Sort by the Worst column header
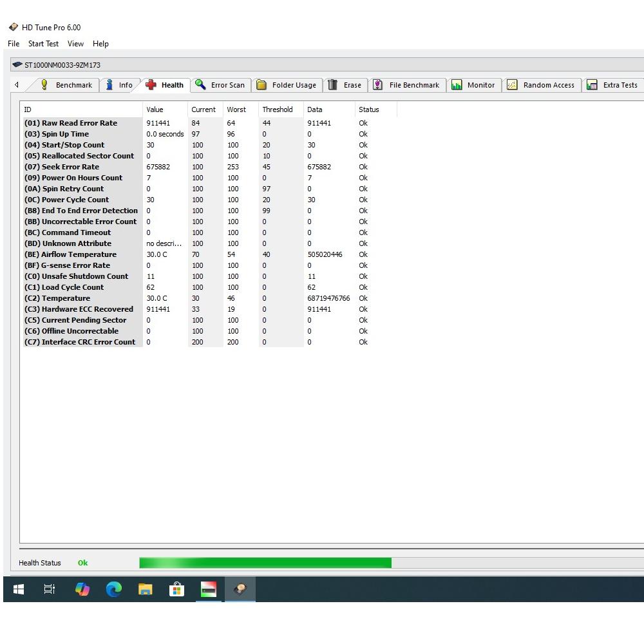 [241, 109]
